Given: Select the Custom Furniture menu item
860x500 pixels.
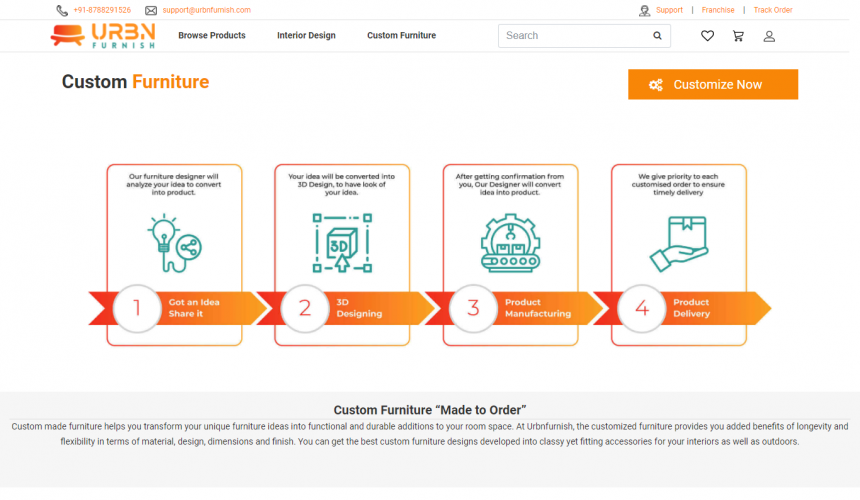Looking at the screenshot, I should pos(401,36).
